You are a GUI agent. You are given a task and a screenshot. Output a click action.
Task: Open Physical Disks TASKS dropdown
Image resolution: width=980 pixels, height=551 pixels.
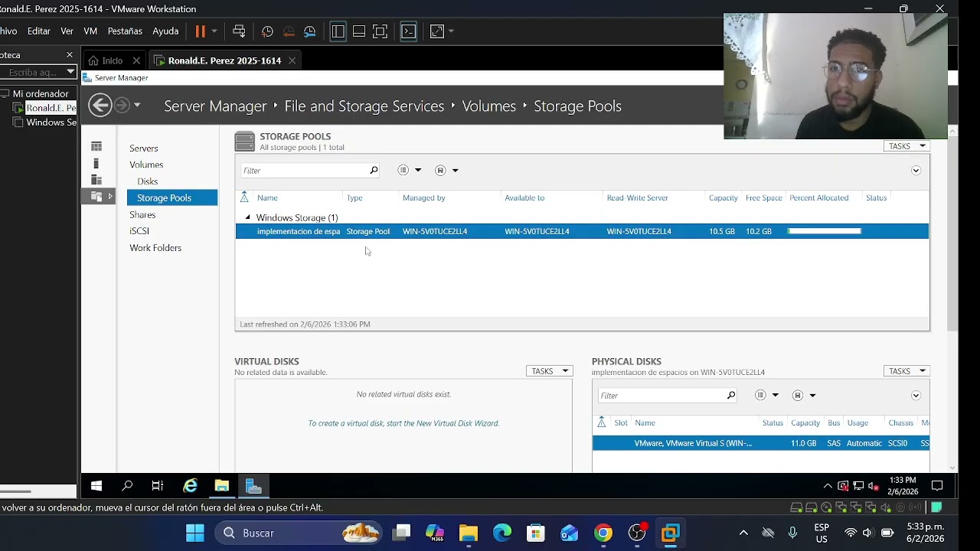point(906,371)
